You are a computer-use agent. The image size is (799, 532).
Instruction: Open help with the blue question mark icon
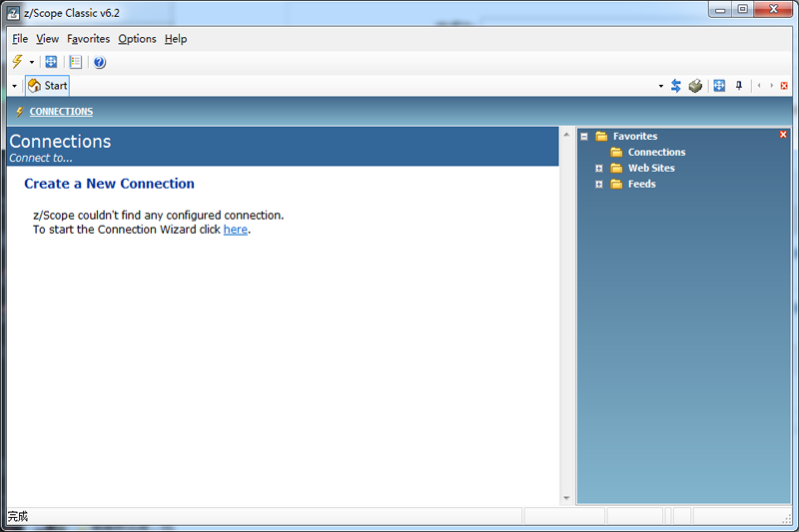pyautogui.click(x=99, y=62)
